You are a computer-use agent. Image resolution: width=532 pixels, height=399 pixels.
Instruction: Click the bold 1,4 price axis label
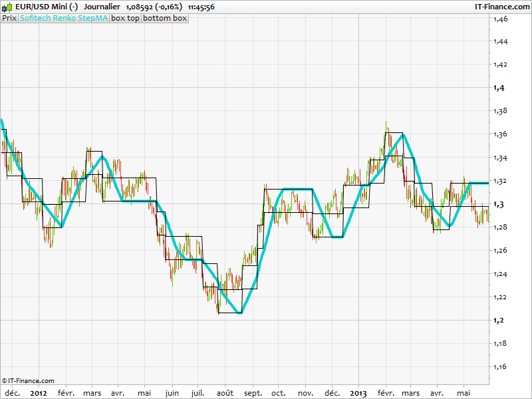[499, 88]
